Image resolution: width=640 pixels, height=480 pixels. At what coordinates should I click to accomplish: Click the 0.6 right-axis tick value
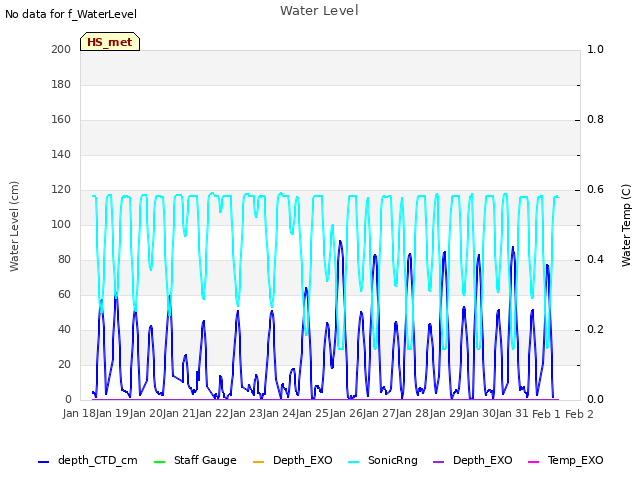coord(596,189)
